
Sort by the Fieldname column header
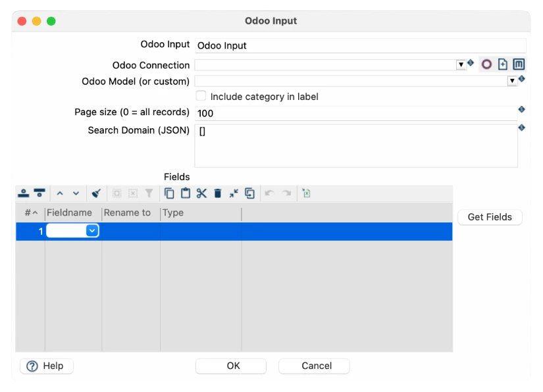coord(73,213)
